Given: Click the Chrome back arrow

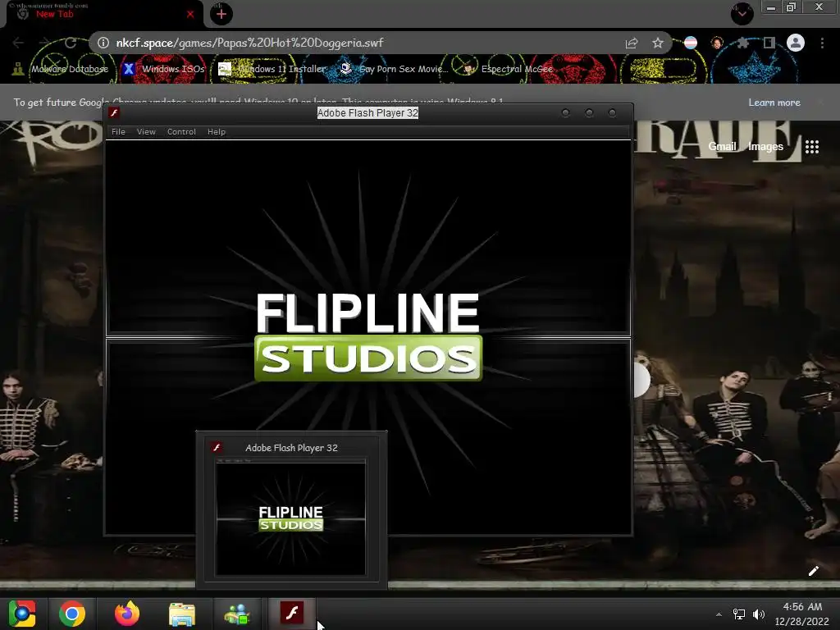Looking at the screenshot, I should pos(18,43).
